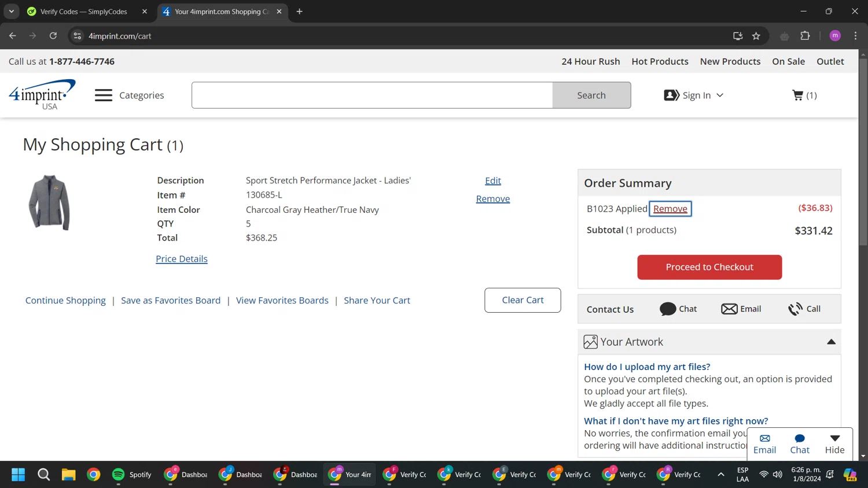The width and height of the screenshot is (868, 488).
Task: Open View Favorites Boards link
Action: (282, 300)
